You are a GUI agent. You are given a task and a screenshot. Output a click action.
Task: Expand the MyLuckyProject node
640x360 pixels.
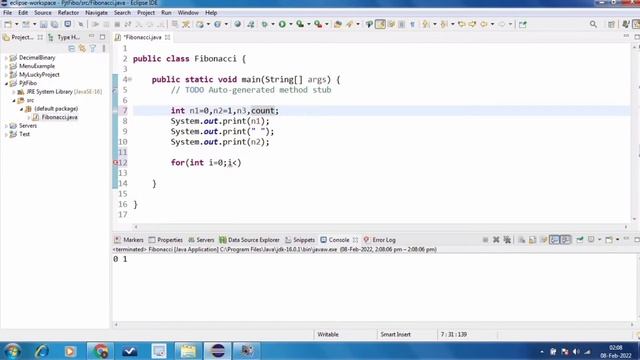click(6, 75)
